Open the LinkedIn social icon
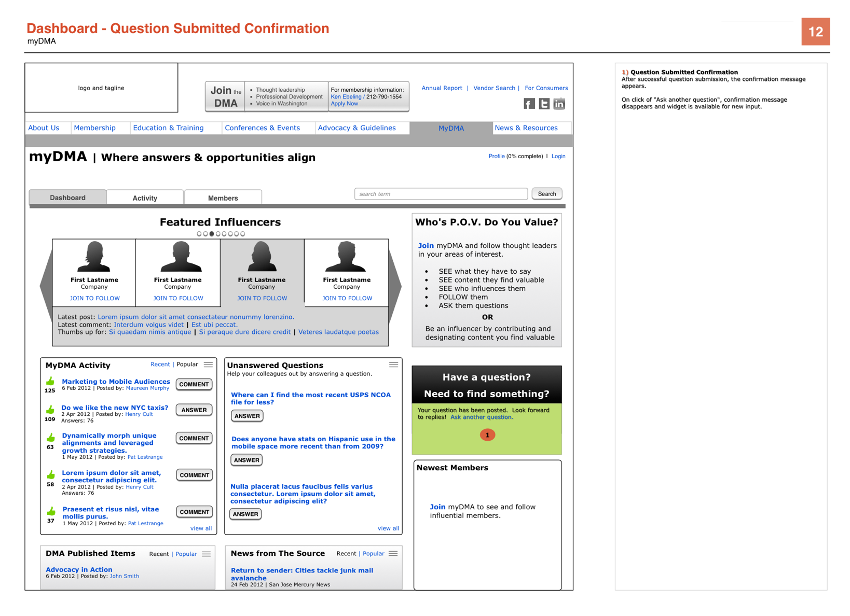This screenshot has height=616, width=850. click(x=559, y=104)
